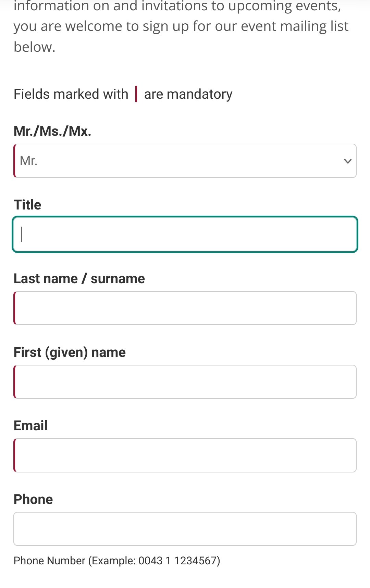Click the phone number example hint text
The image size is (370, 588).
coord(117,561)
